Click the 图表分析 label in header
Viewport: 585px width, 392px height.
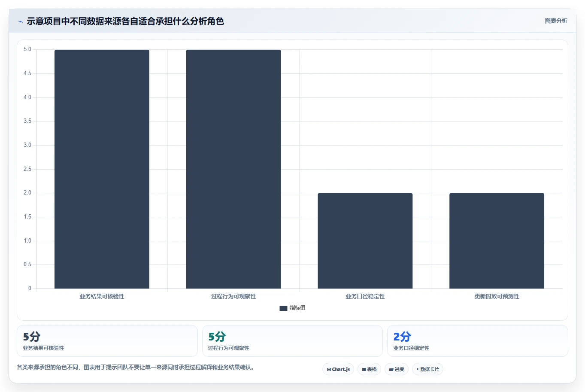click(556, 21)
